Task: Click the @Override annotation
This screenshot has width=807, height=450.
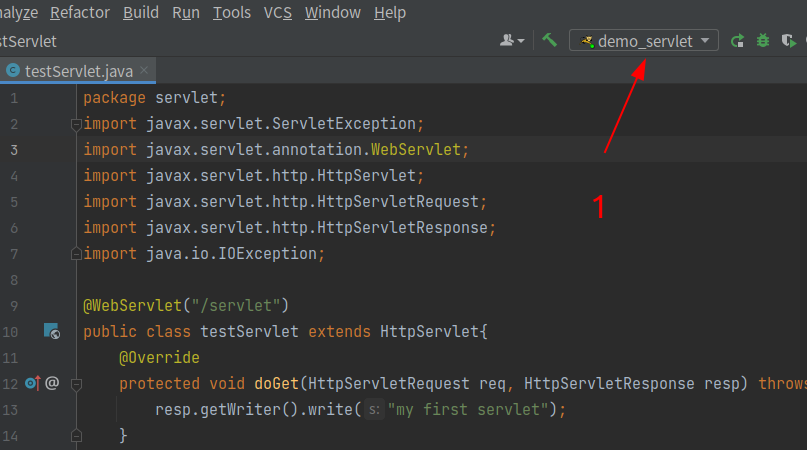Action: [x=159, y=358]
